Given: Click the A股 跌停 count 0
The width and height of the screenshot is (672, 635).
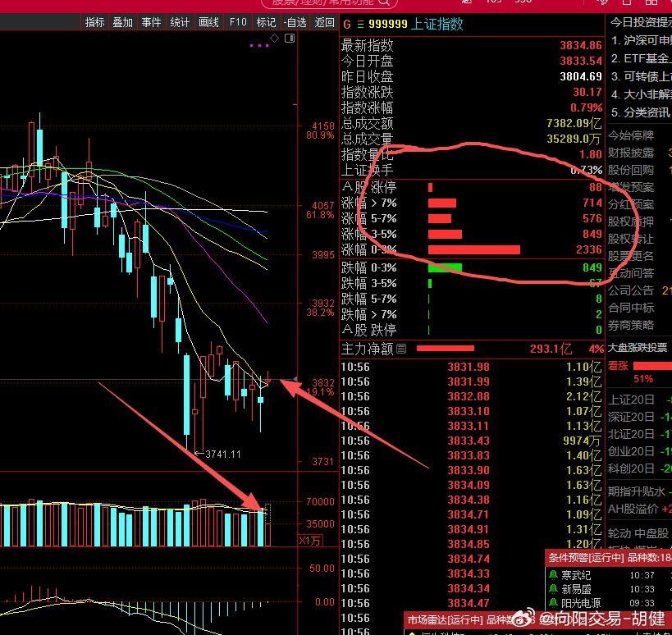Looking at the screenshot, I should tap(599, 330).
